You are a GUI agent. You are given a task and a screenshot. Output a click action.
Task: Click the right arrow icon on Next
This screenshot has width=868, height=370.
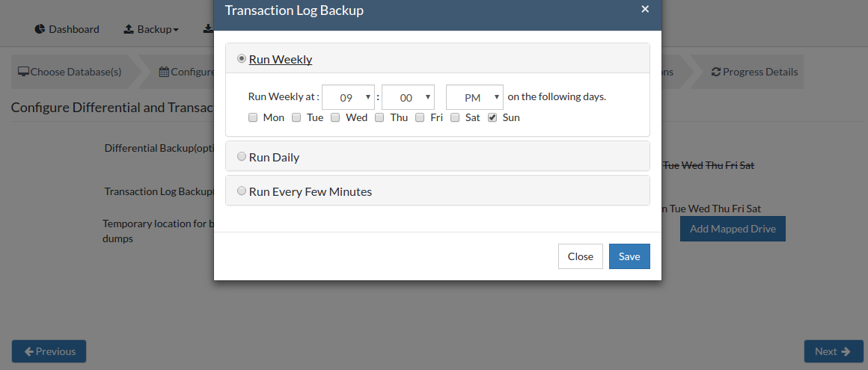pyautogui.click(x=845, y=351)
